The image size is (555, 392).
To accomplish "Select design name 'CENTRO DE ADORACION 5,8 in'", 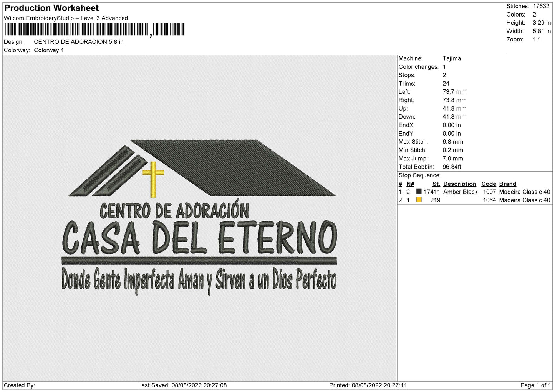I will 79,42.
